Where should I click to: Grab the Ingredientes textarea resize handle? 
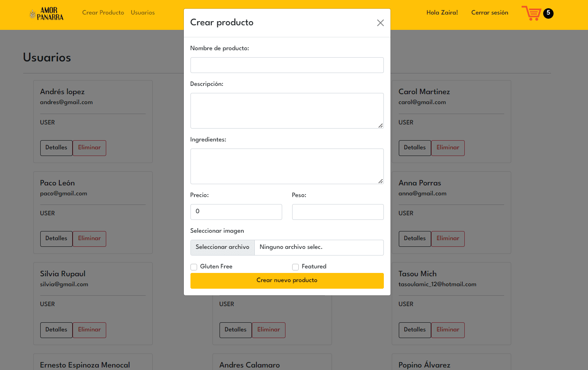[x=381, y=181]
